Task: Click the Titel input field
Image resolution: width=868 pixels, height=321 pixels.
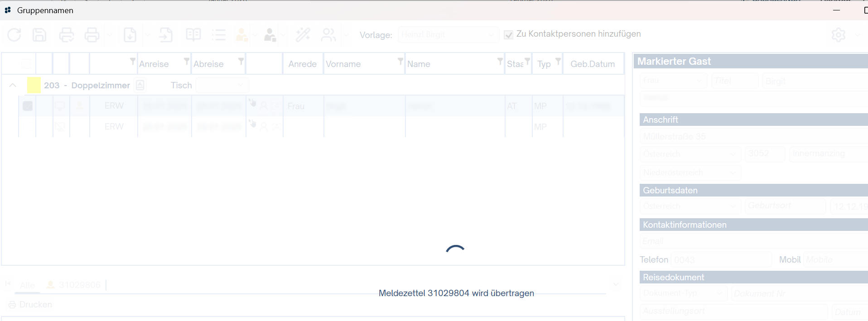Action: (734, 81)
